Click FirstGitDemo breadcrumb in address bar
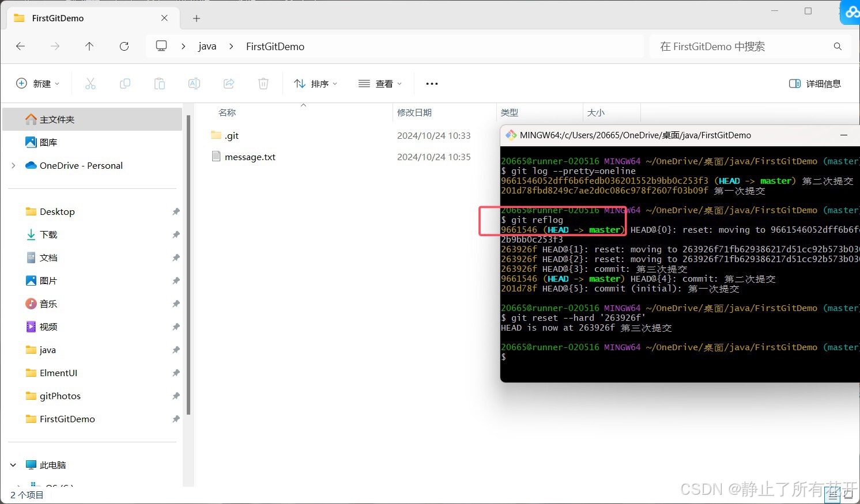Screen dimensions: 860x504 (x=275, y=47)
